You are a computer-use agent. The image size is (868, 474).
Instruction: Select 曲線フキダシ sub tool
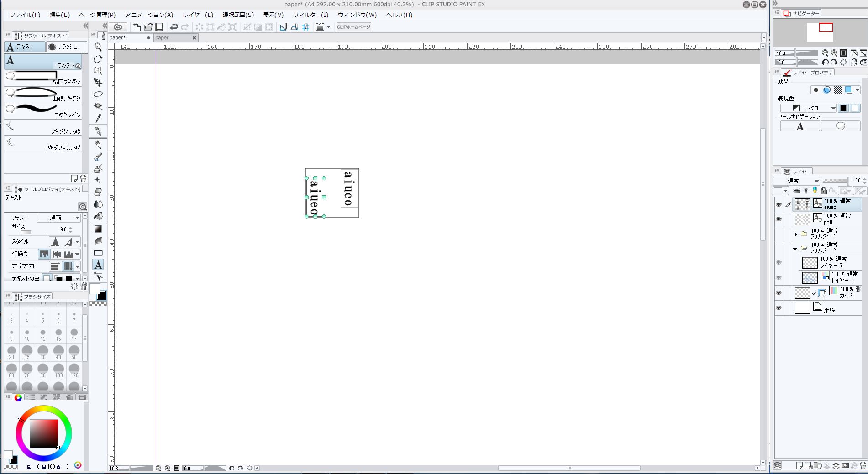43,94
